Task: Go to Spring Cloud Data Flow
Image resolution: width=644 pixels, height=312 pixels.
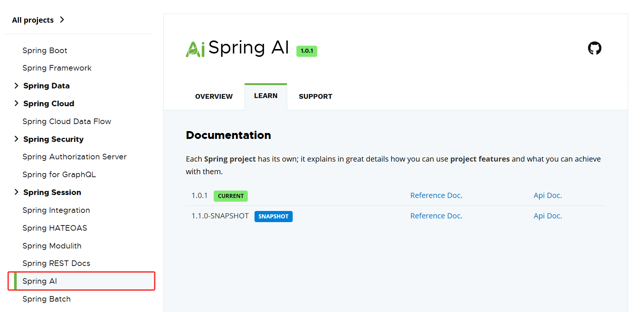Action: coord(67,121)
